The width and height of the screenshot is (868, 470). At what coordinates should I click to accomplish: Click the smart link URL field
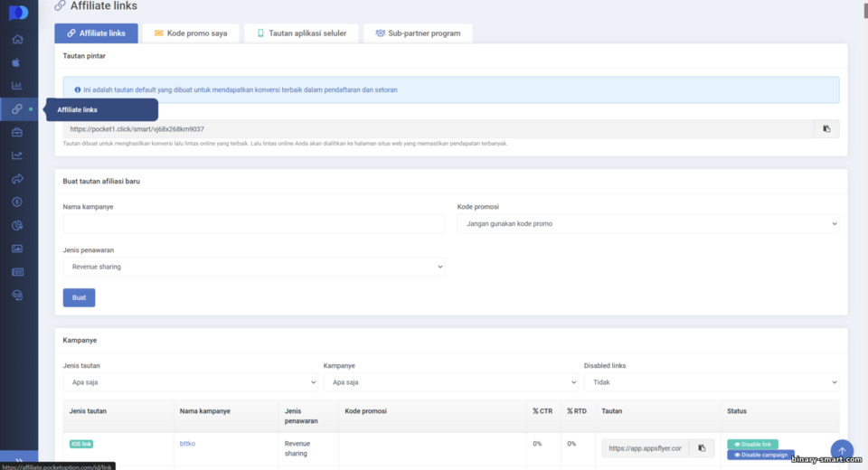click(439, 129)
